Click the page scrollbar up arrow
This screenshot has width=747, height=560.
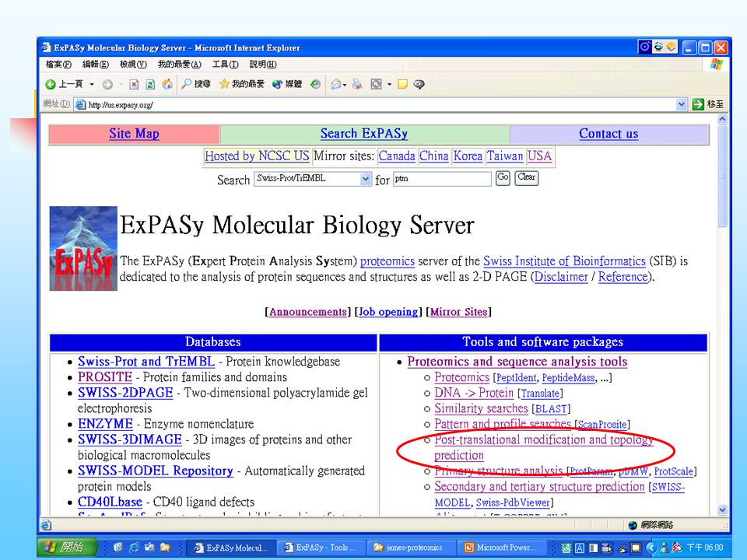[x=722, y=120]
